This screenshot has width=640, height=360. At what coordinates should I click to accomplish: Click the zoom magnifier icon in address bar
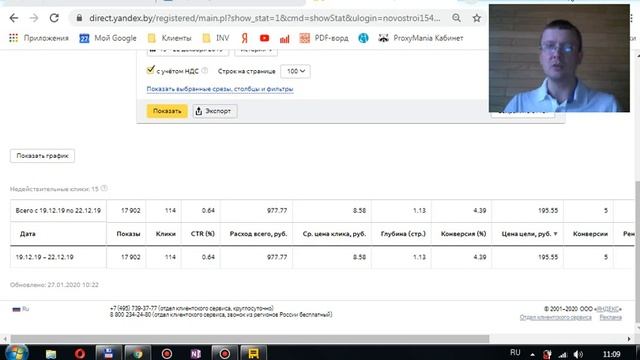[x=456, y=18]
